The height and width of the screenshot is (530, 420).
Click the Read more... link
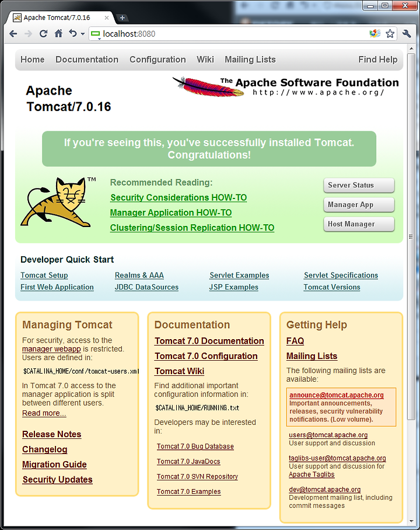click(x=44, y=413)
